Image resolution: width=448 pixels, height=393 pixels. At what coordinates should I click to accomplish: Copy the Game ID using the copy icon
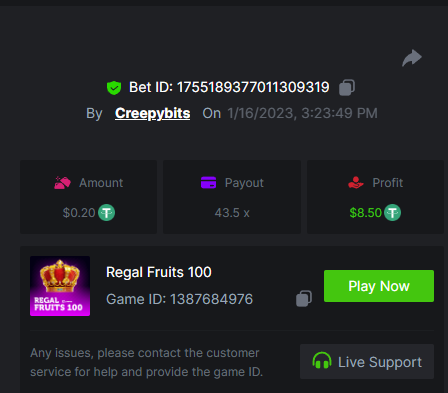click(304, 298)
